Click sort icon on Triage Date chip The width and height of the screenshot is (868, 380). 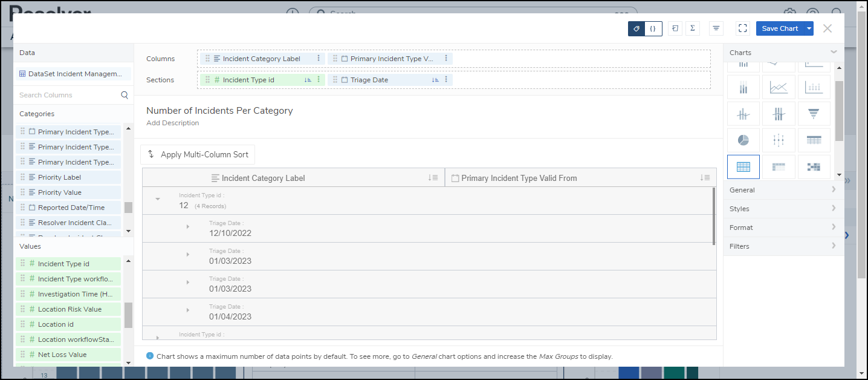(435, 80)
